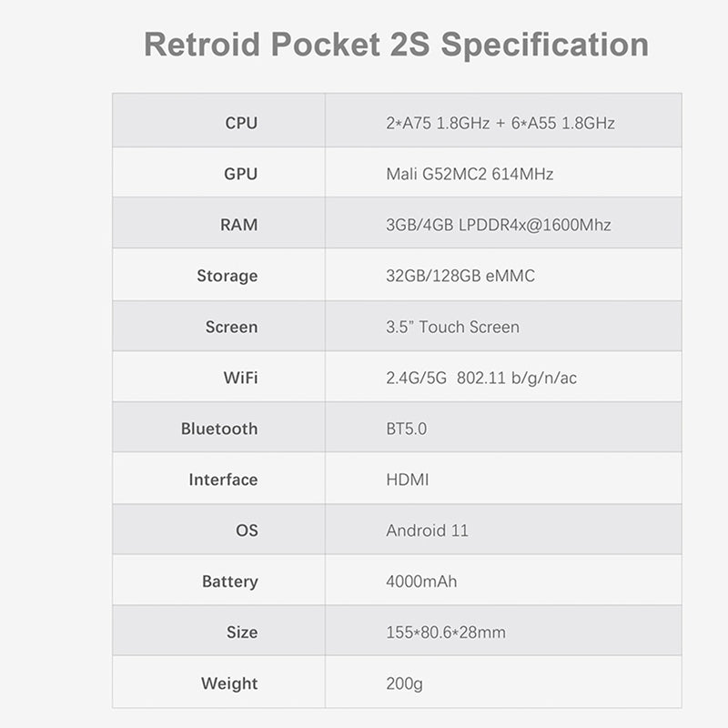Select the RAM row label
This screenshot has width=728, height=728.
coord(238,225)
